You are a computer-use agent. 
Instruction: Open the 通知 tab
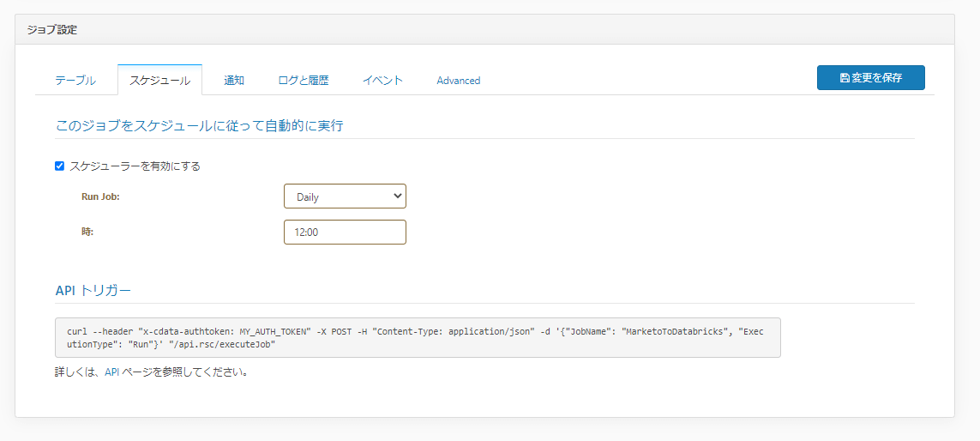[234, 81]
